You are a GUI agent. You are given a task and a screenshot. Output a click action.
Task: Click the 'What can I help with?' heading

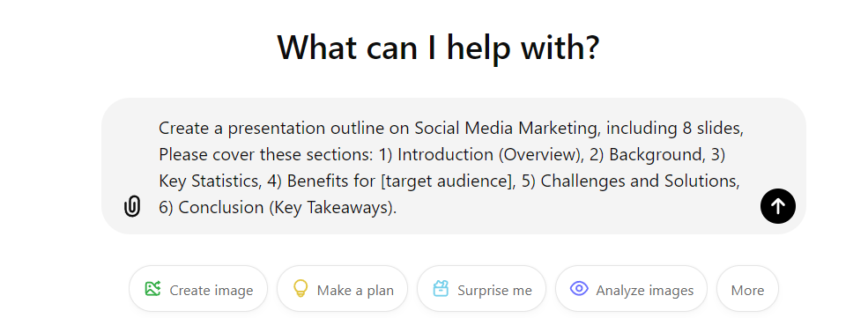point(438,47)
